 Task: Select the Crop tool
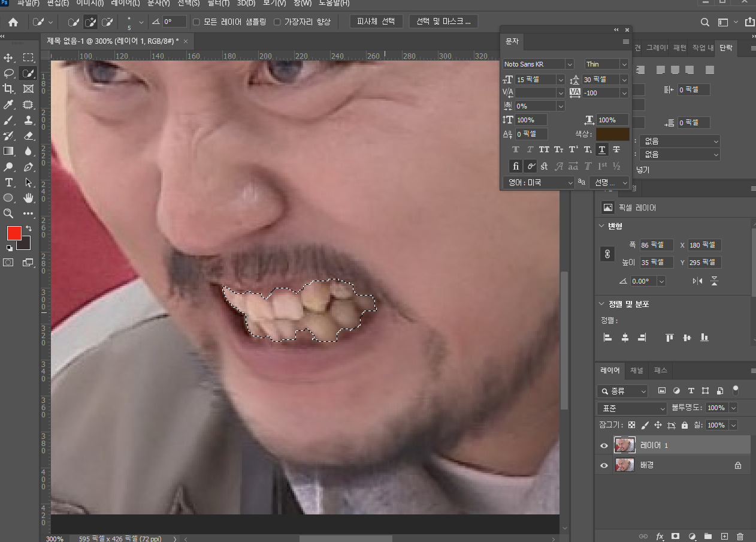tap(8, 89)
